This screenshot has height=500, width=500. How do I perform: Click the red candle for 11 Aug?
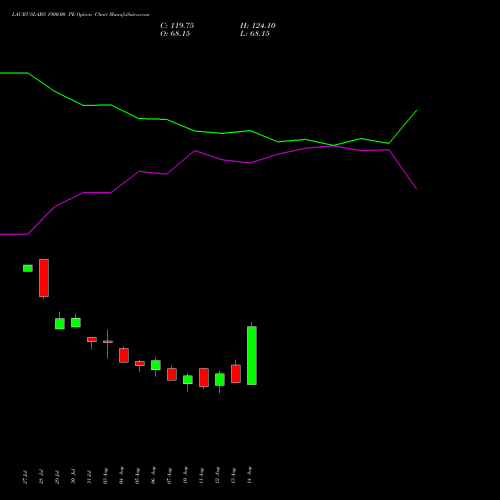[x=204, y=377]
